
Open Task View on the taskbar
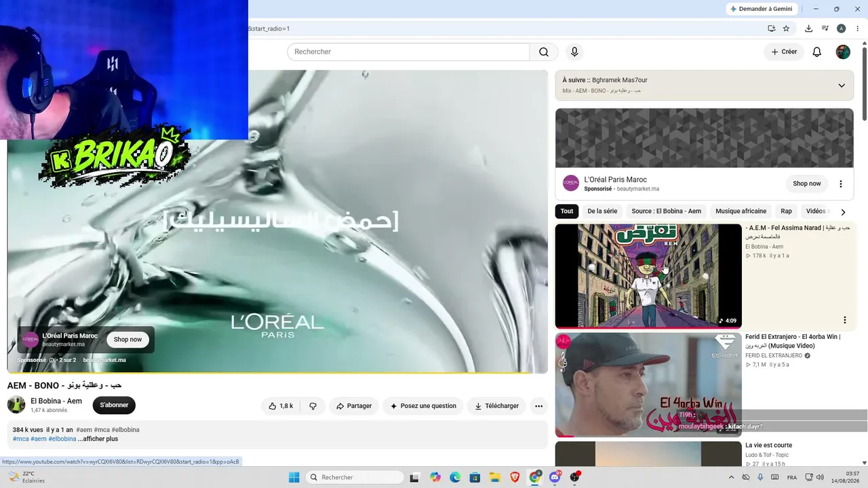tap(414, 477)
